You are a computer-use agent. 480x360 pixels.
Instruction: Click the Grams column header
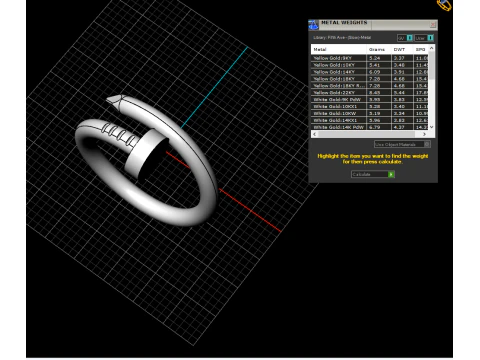(378, 49)
